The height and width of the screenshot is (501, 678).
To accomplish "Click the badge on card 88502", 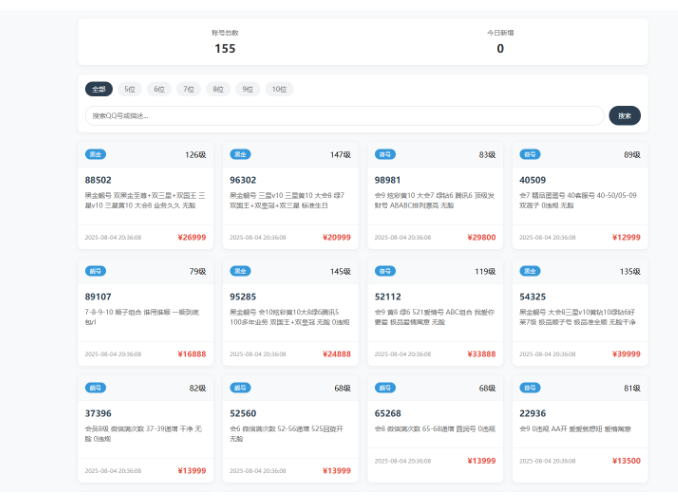I will pos(96,155).
